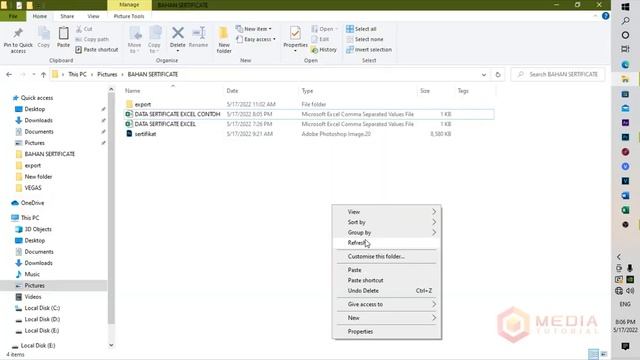Screen dimensions: 640x360
Task: Open the Easy access dropdown
Action: 256,39
